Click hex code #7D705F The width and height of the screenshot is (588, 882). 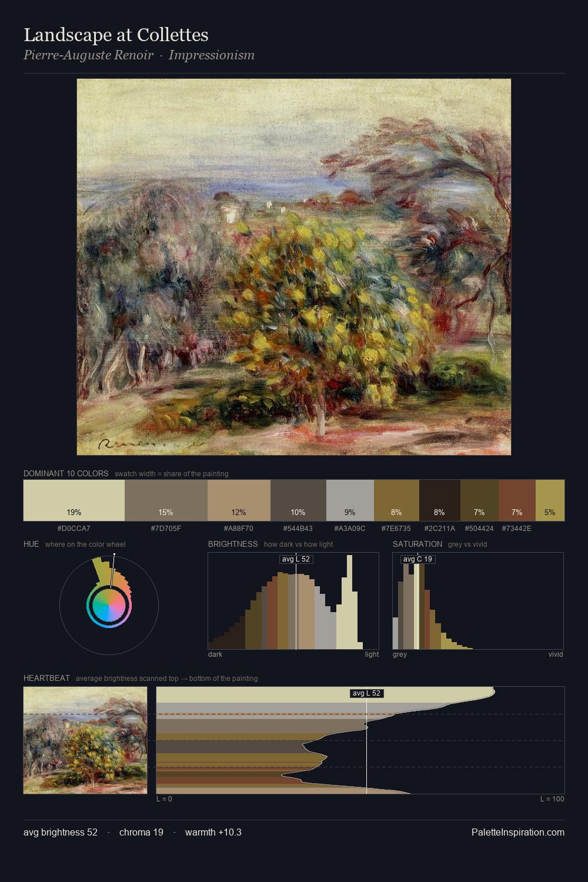click(166, 528)
